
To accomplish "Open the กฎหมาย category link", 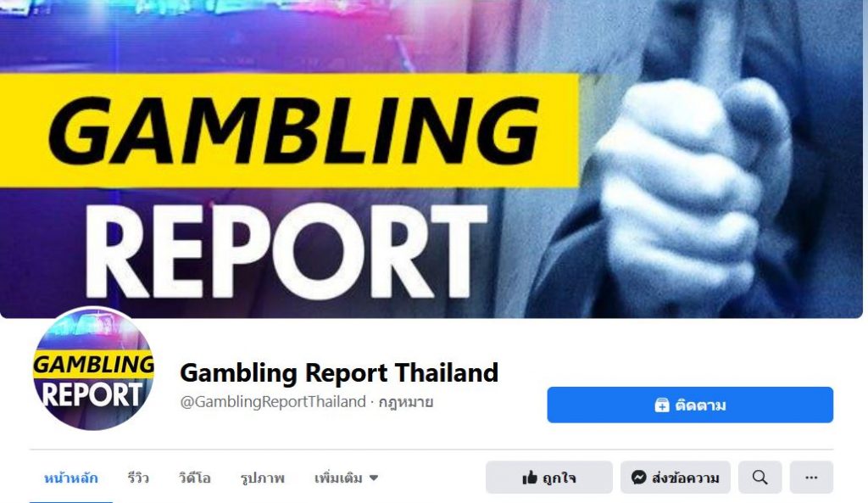I will click(x=406, y=401).
